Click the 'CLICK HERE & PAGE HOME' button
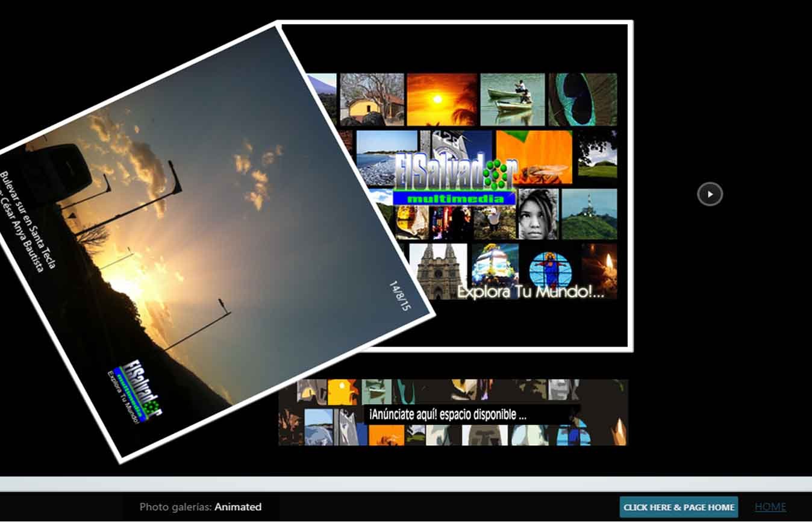Screen dimensions: 812x523 [x=679, y=507]
